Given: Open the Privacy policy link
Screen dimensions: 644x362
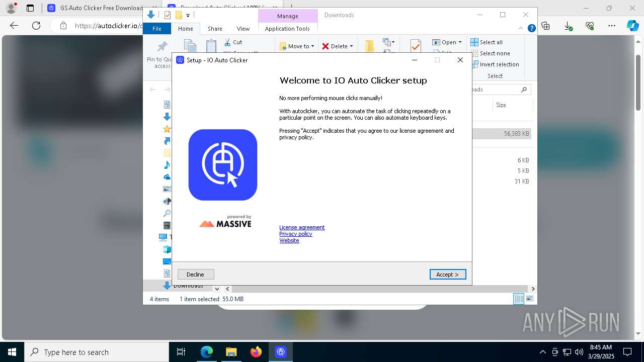Looking at the screenshot, I should click(296, 234).
